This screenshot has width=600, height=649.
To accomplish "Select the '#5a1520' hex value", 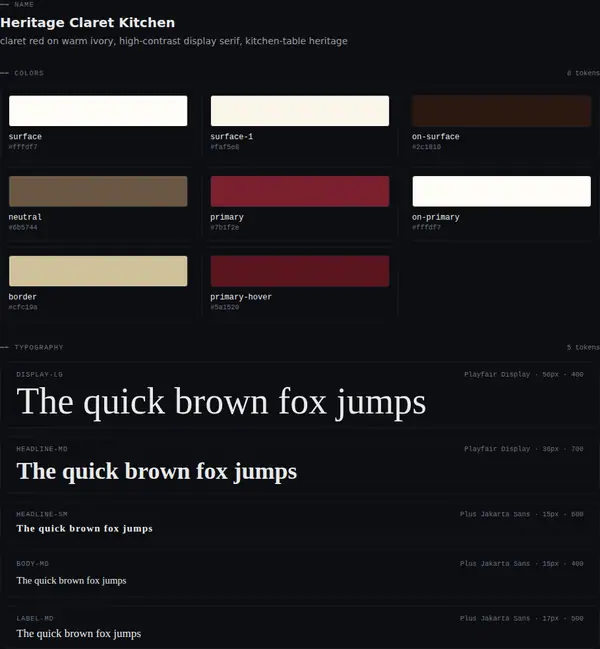I will [225, 307].
